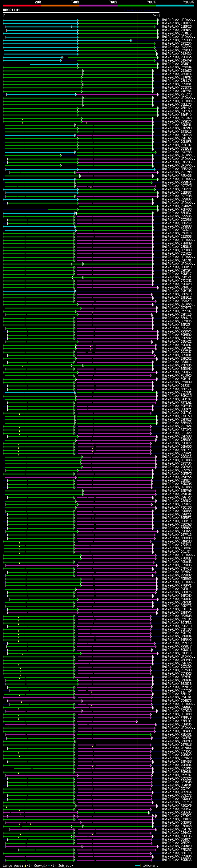
Task: Select the UniRef100_C4J4G0 label
Action: click(x=177, y=54)
